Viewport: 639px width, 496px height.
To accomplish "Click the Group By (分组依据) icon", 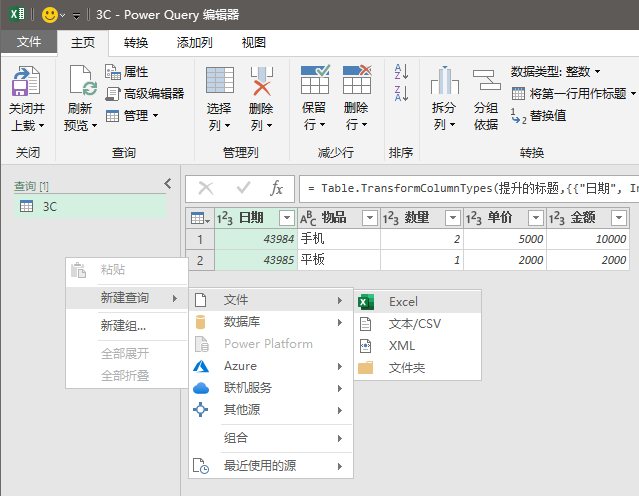I will coord(486,80).
